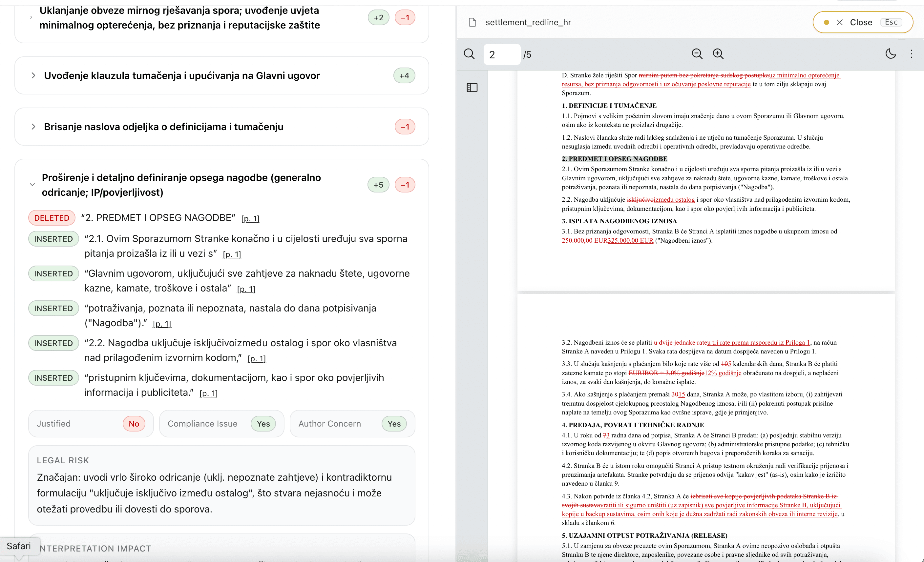Click INSERTED tag beside 'Glavnim ugovorom'
This screenshot has width=924, height=562.
point(53,274)
